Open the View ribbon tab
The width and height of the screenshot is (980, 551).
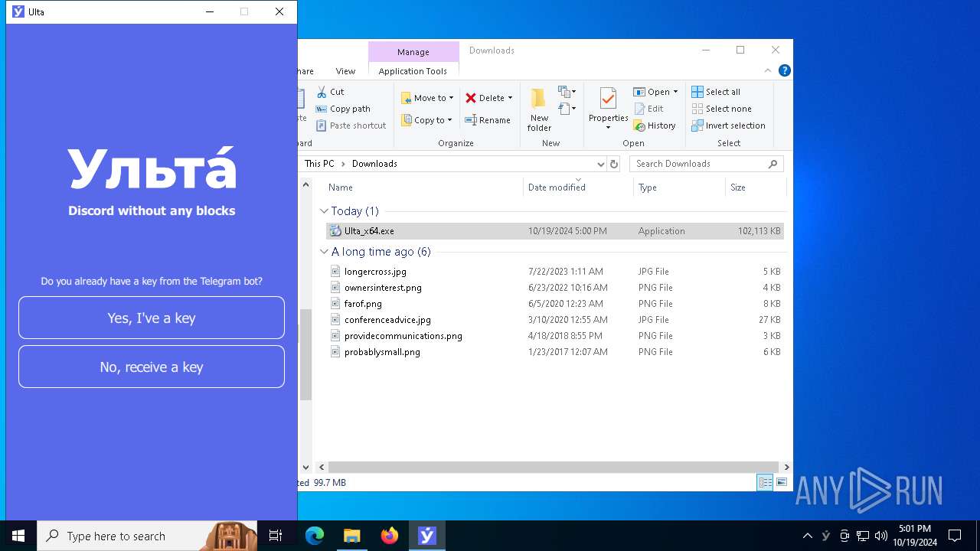345,71
